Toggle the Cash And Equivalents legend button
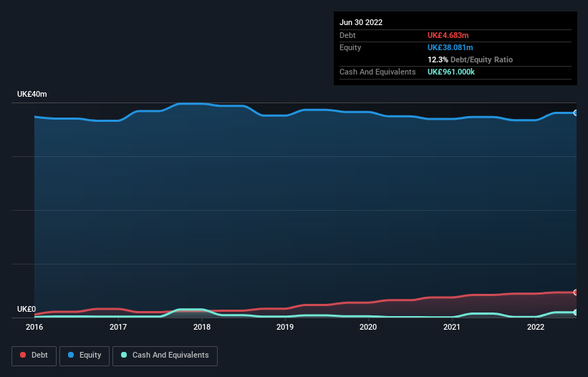Viewport: 588px width, 377px height. point(165,355)
